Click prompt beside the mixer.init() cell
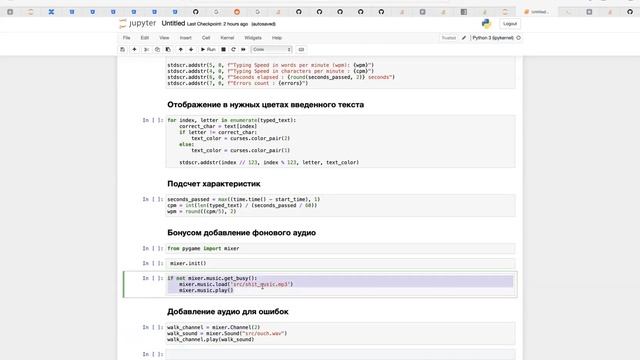The image size is (640, 360). pos(153,263)
